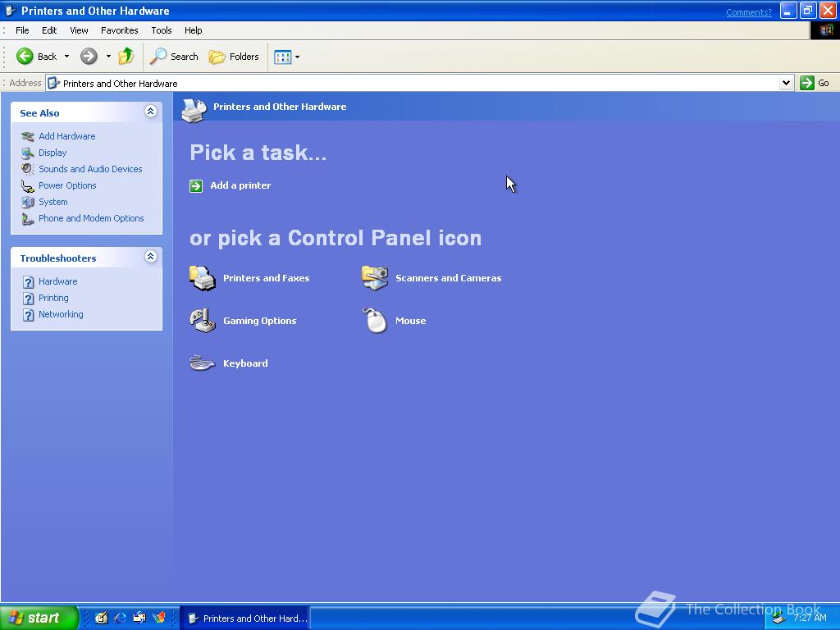Screen dimensions: 840x630
Task: Open the Help menu
Action: (194, 30)
